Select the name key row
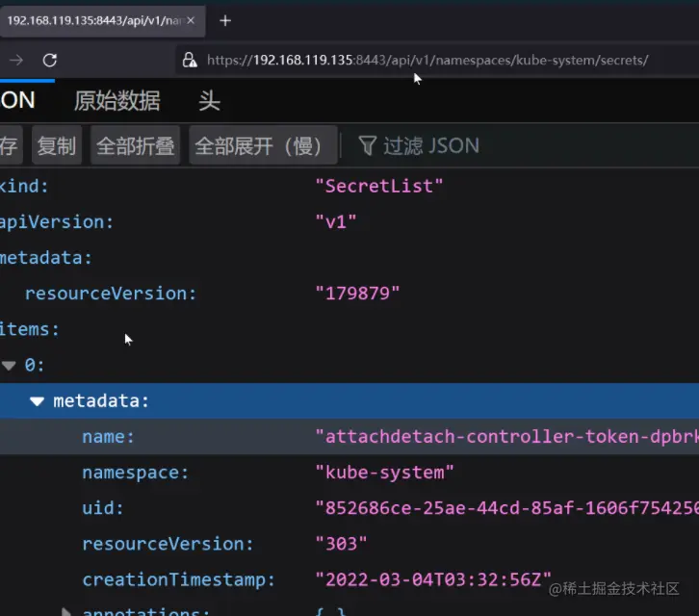Viewport: 699px width, 616px height. [x=349, y=437]
